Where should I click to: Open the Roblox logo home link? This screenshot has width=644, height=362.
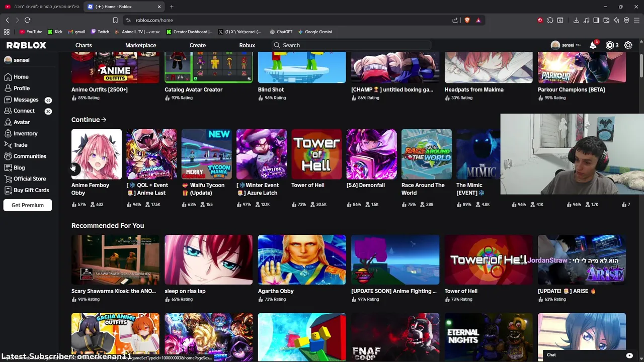point(26,45)
